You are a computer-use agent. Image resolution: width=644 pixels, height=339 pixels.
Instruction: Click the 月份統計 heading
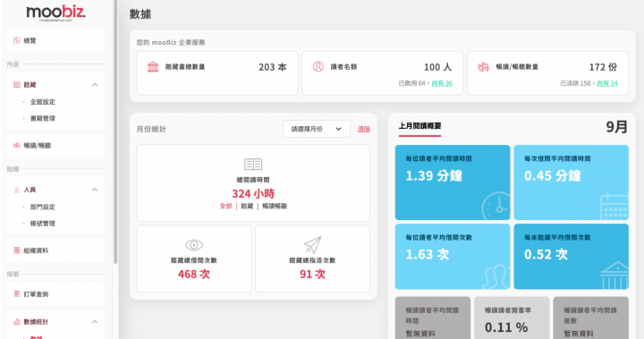(x=151, y=129)
